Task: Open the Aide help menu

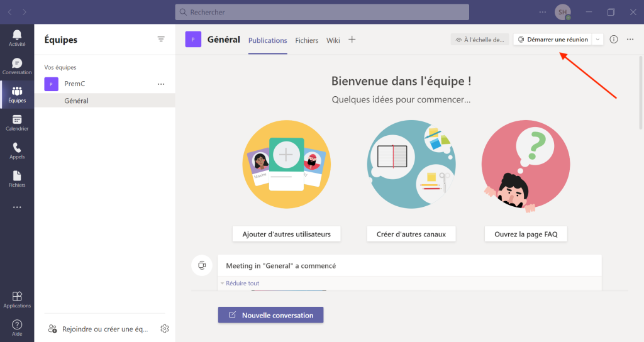Action: 17,328
